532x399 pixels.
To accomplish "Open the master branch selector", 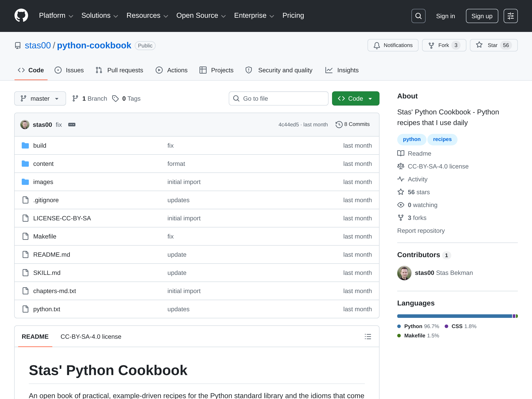I will point(40,98).
